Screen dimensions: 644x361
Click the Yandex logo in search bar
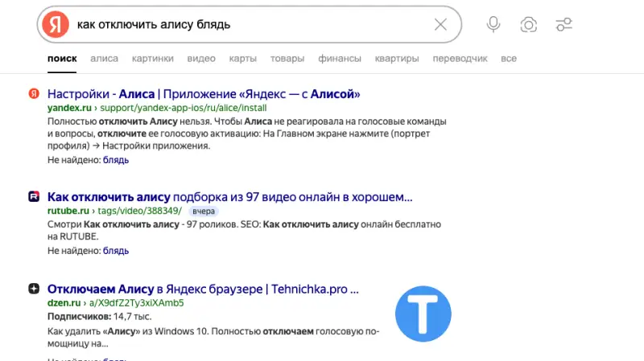tap(56, 24)
